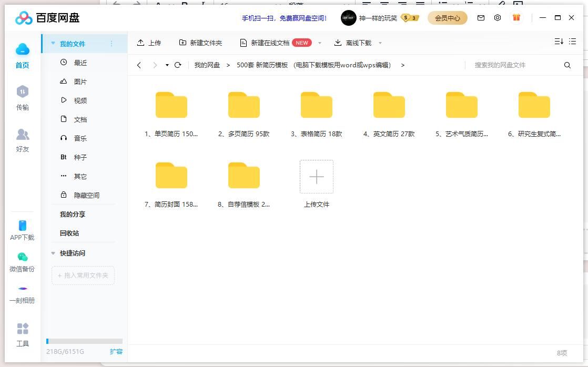The width and height of the screenshot is (588, 367).
Task: Switch to list view layout
Action: point(572,40)
